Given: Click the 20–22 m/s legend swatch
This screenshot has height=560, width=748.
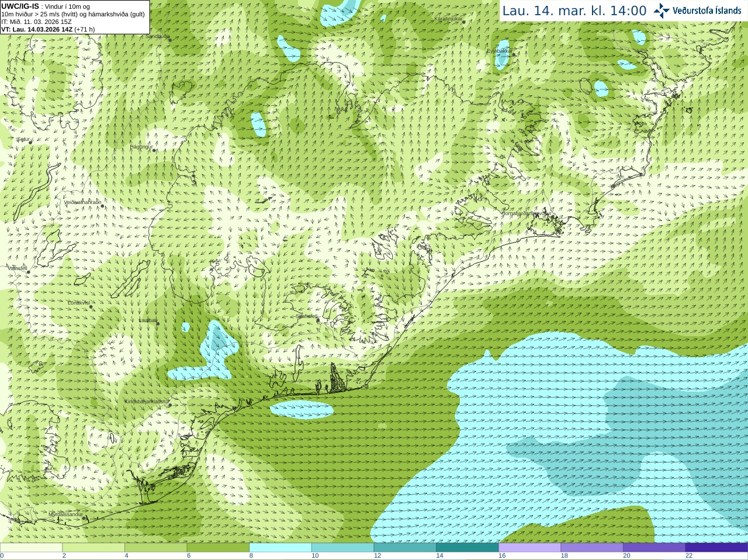Looking at the screenshot, I should tap(654, 548).
